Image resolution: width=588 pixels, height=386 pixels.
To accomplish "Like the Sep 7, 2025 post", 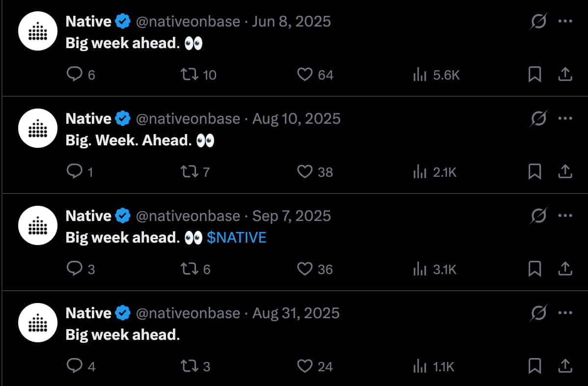I will (305, 269).
